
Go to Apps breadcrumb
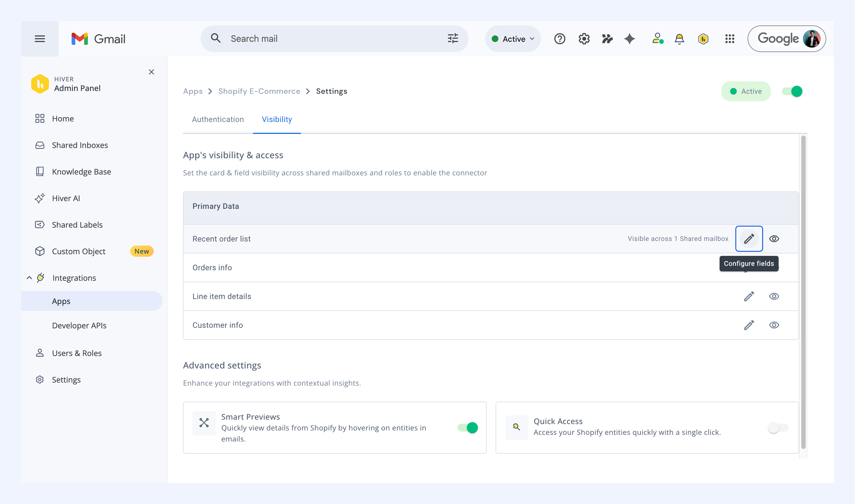[193, 91]
